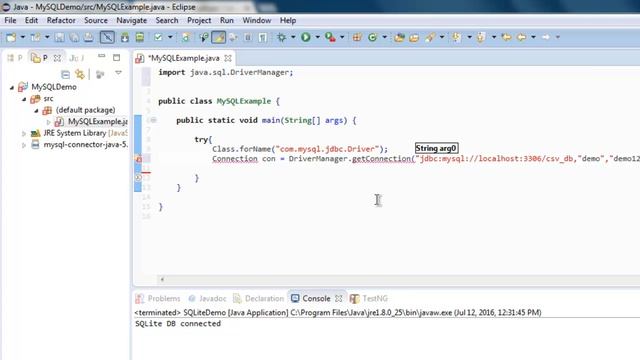Open the Refactor menu
Viewport: 640px width, 360px height.
tap(61, 20)
